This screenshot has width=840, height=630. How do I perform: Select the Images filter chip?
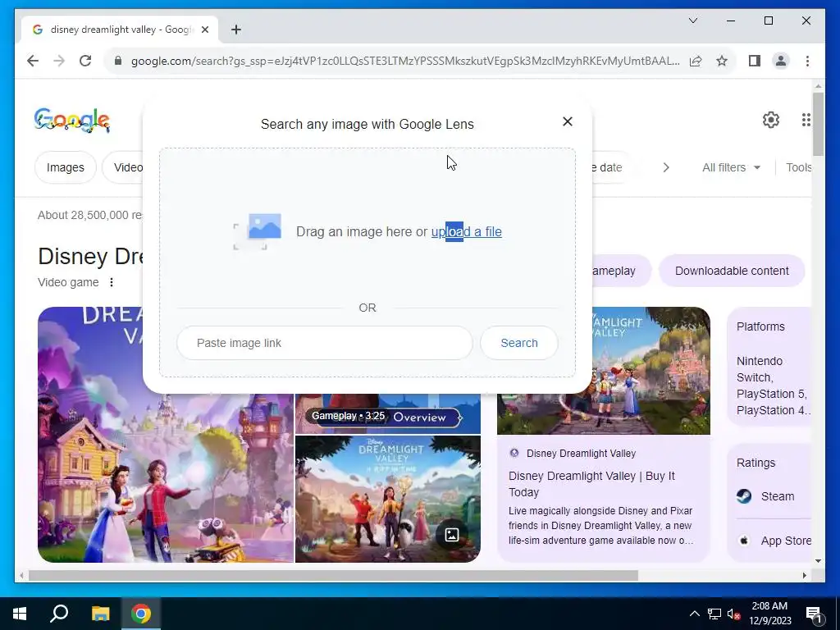[66, 167]
